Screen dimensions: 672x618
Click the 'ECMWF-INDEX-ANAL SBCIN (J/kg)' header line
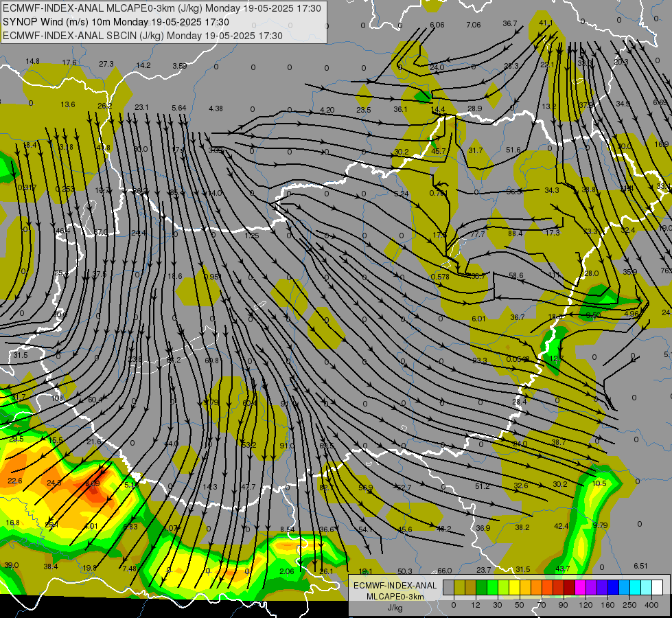pyautogui.click(x=143, y=36)
